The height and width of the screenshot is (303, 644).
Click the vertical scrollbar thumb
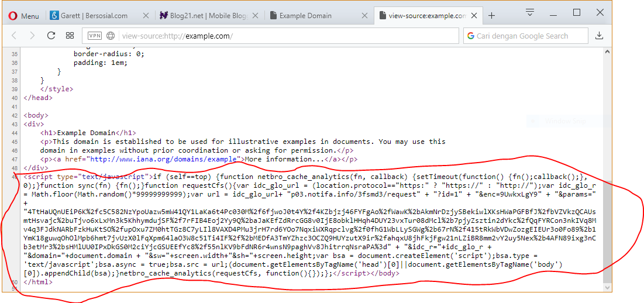607,232
